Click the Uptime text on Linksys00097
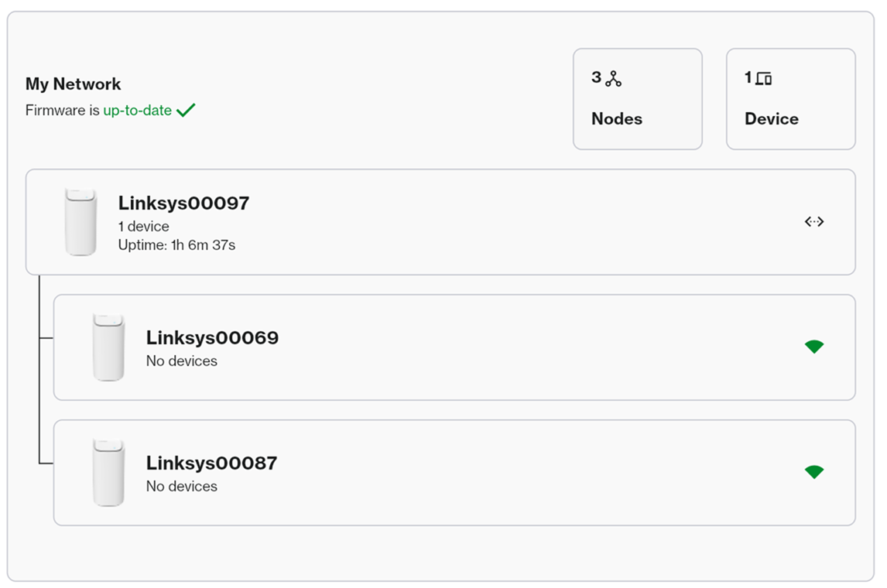Viewport: 887px width, 588px height. pos(176,245)
